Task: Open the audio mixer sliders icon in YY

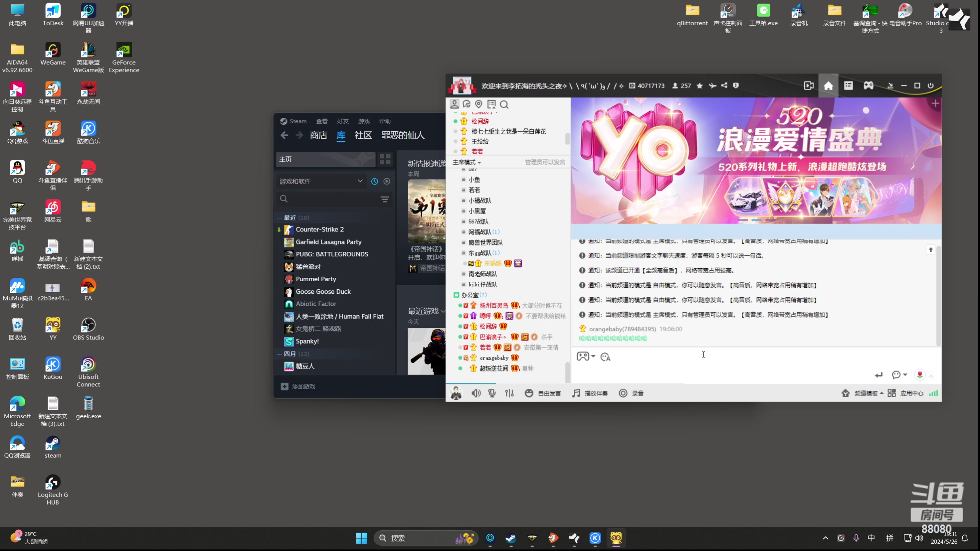Action: coord(509,393)
